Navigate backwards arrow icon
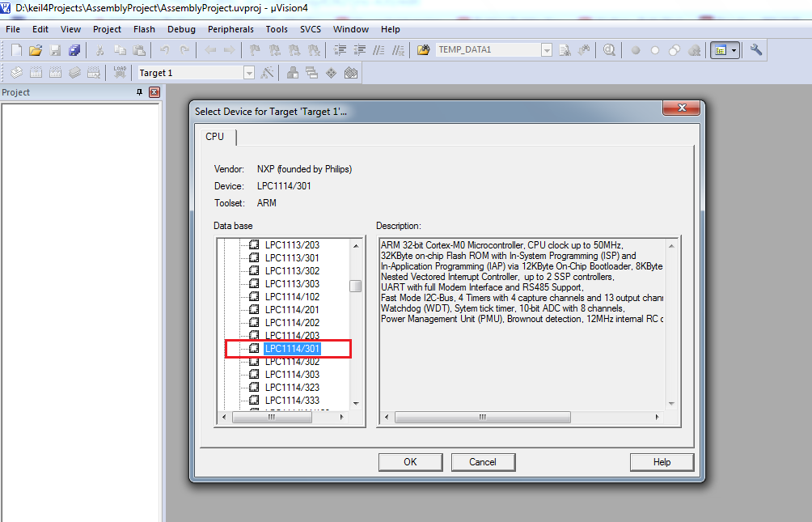The image size is (812, 522). click(x=210, y=50)
